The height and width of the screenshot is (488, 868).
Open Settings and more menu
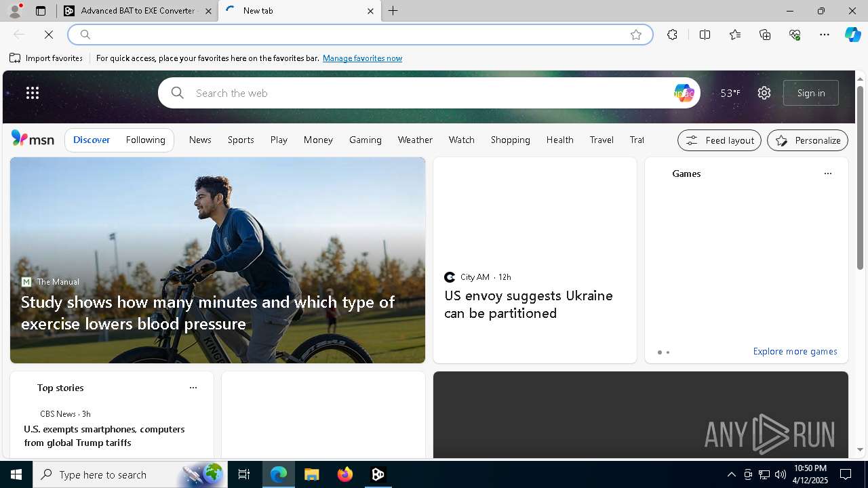825,35
